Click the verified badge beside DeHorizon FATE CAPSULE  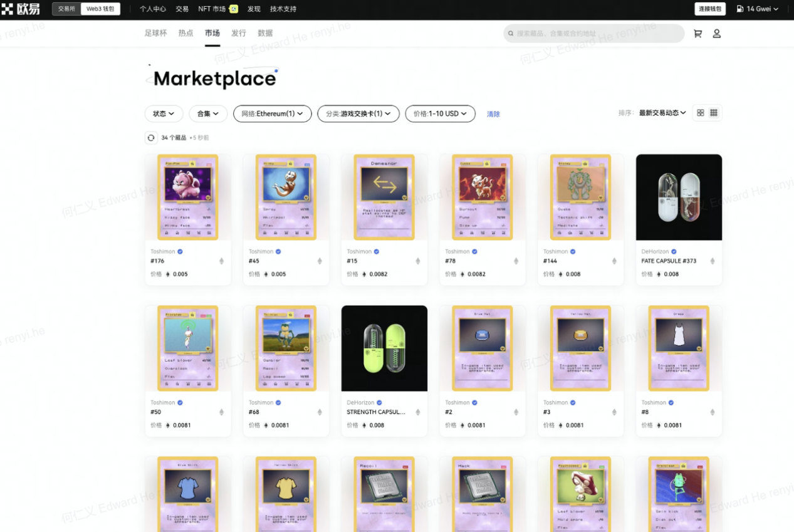(x=674, y=252)
